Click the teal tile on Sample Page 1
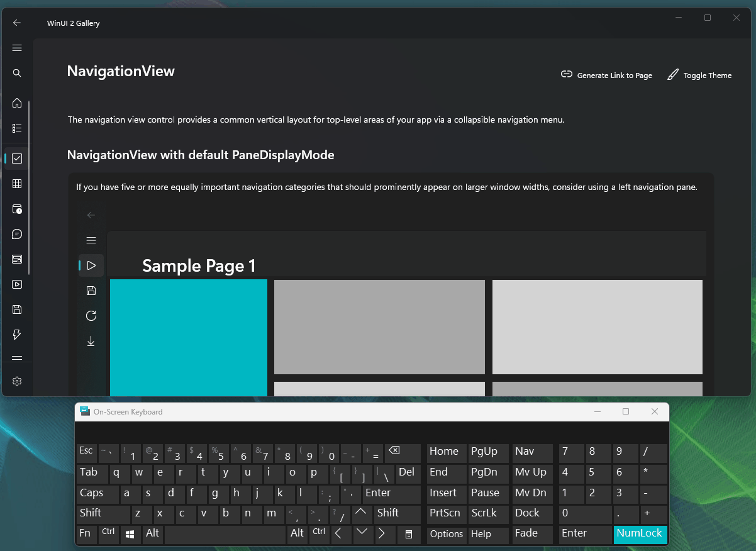Image resolution: width=756 pixels, height=551 pixels. [189, 338]
